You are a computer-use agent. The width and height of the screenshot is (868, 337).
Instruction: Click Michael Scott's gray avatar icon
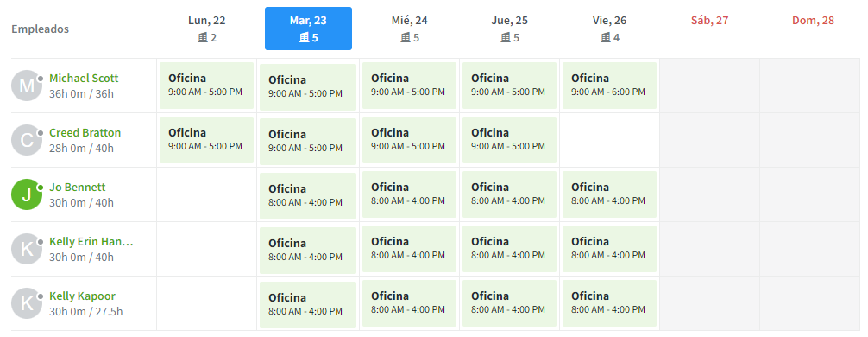click(27, 86)
